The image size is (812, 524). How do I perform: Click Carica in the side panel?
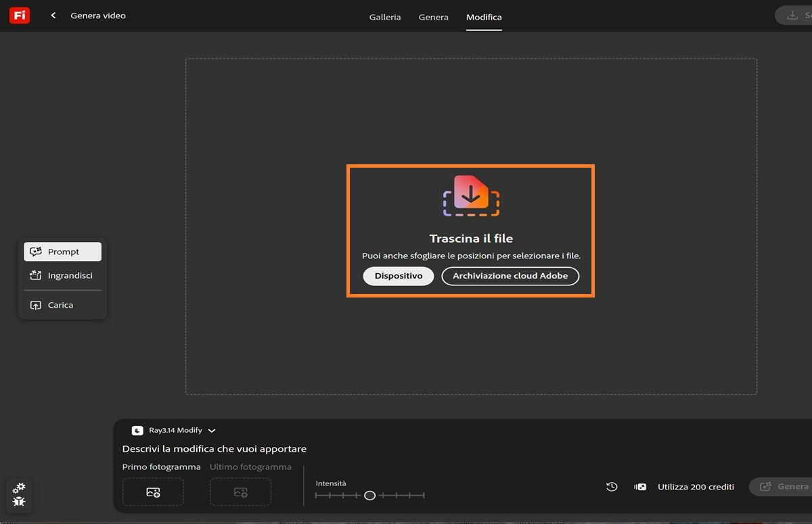(x=62, y=305)
